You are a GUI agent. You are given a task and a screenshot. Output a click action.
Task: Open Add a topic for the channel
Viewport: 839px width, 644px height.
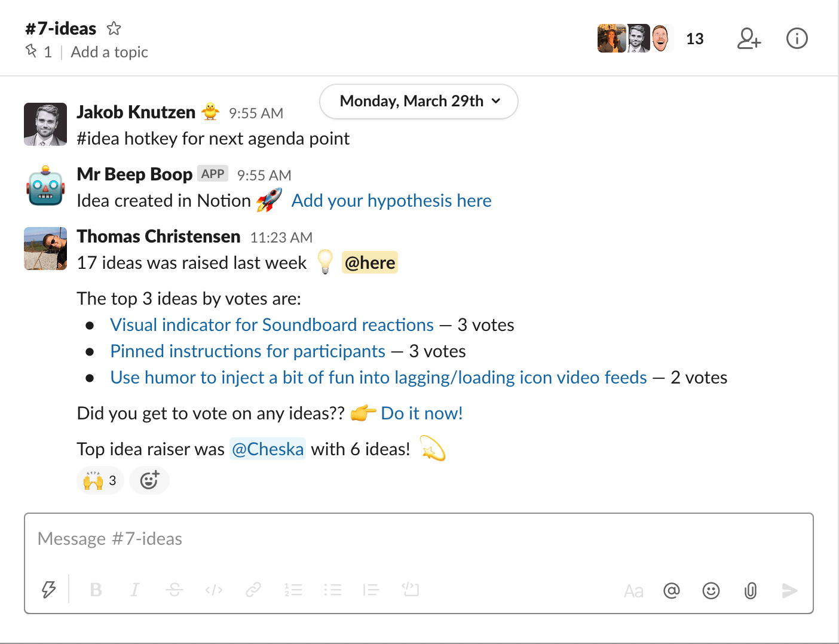[109, 52]
